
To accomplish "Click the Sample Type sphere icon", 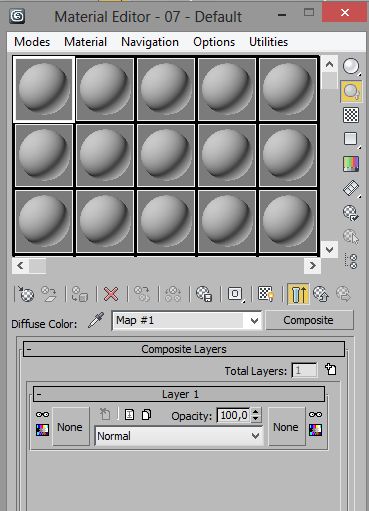I will pos(351,66).
